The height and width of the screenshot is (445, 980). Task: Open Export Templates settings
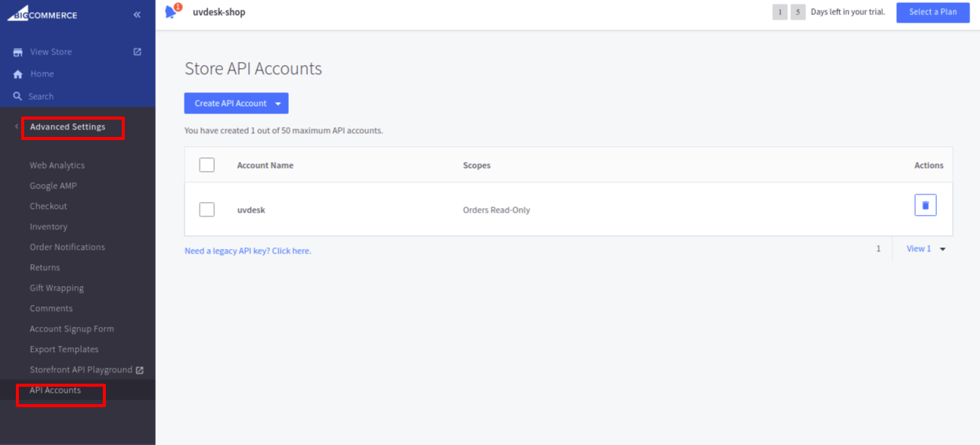(x=64, y=349)
